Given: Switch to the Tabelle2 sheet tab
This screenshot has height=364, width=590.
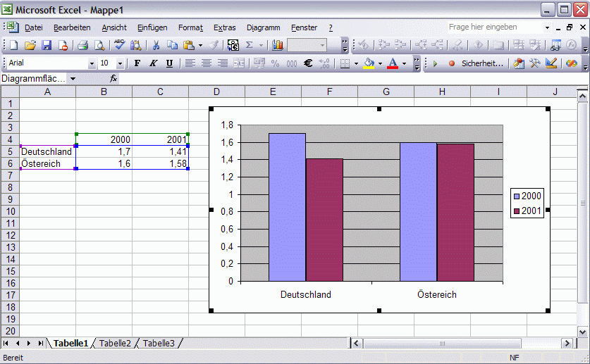Looking at the screenshot, I should (115, 343).
